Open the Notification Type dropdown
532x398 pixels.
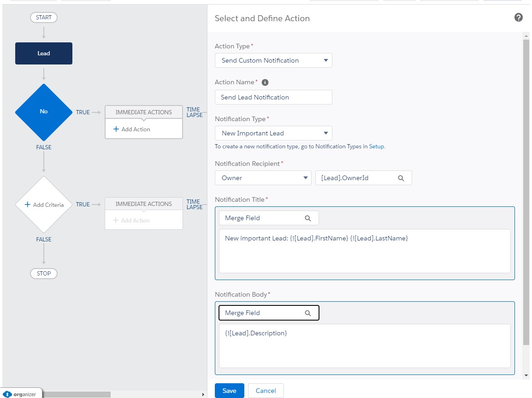(x=273, y=133)
